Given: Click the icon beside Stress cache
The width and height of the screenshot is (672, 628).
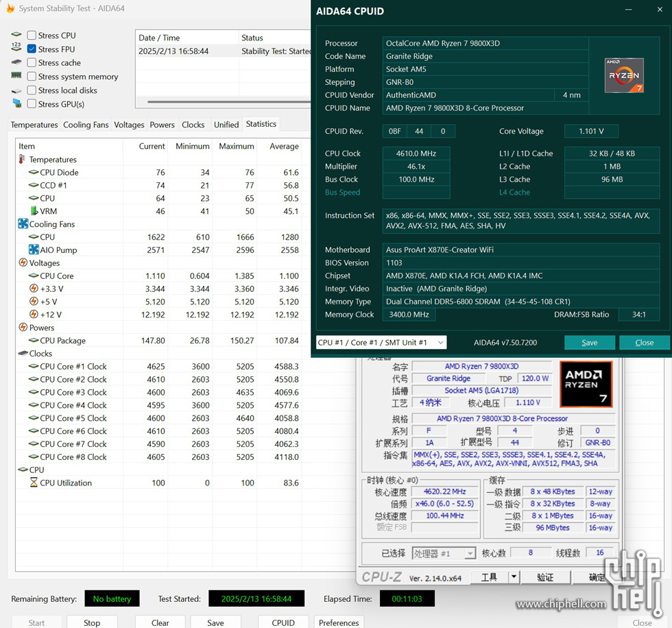Looking at the screenshot, I should (16, 62).
